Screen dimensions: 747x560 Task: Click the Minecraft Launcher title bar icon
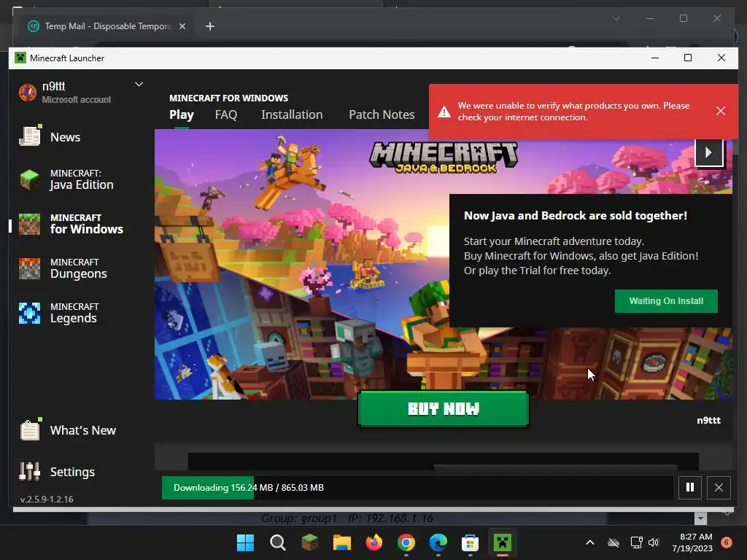(20, 58)
